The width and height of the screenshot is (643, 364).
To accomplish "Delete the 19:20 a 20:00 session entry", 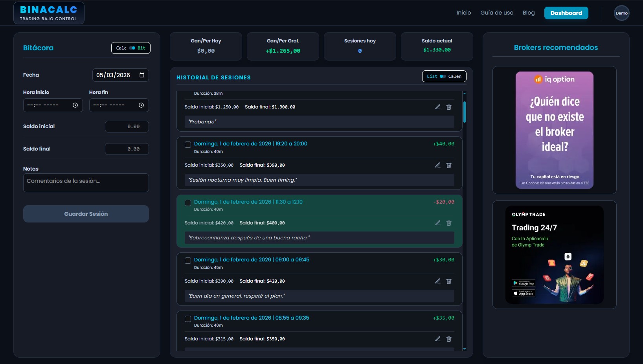I will coord(449,165).
